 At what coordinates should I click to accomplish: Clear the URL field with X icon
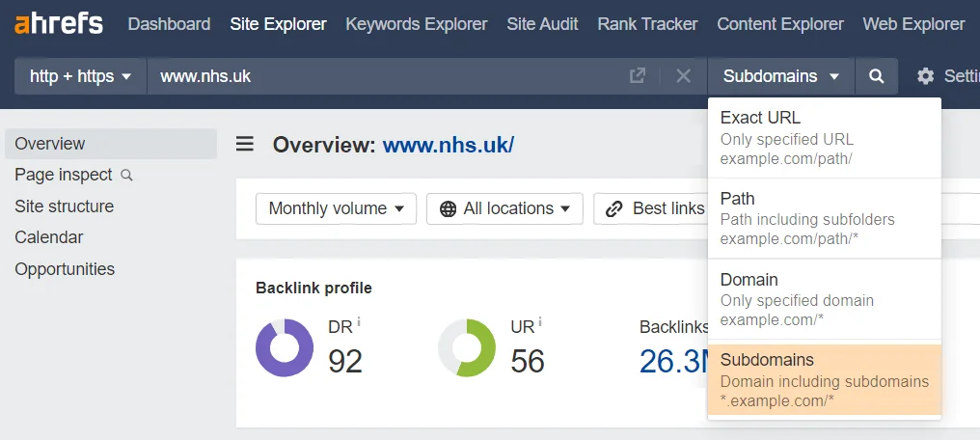684,76
